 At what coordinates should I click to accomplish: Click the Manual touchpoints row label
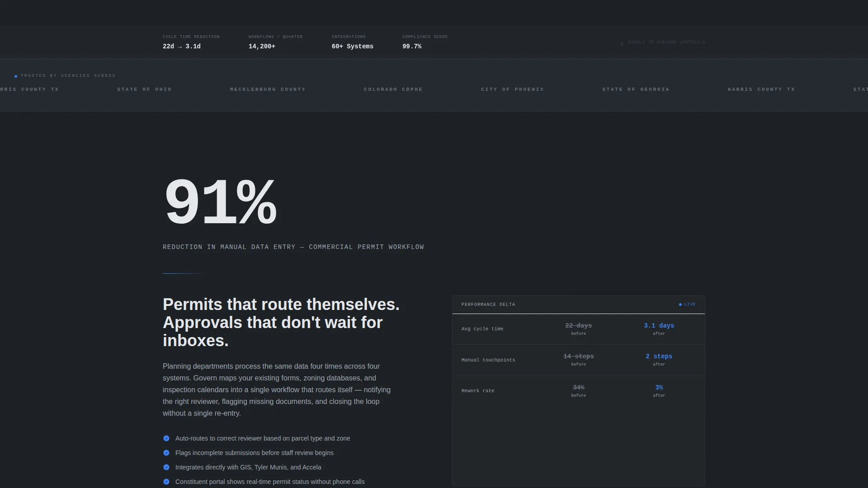point(488,360)
